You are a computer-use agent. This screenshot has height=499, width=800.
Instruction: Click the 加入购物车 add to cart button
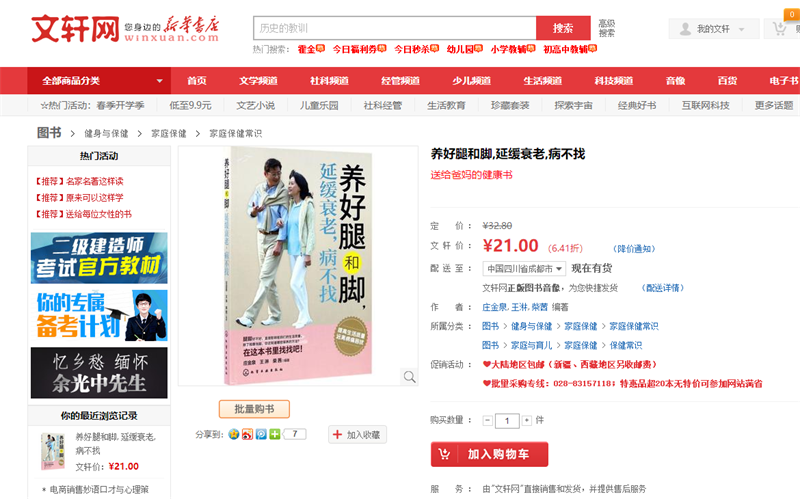[x=489, y=454]
